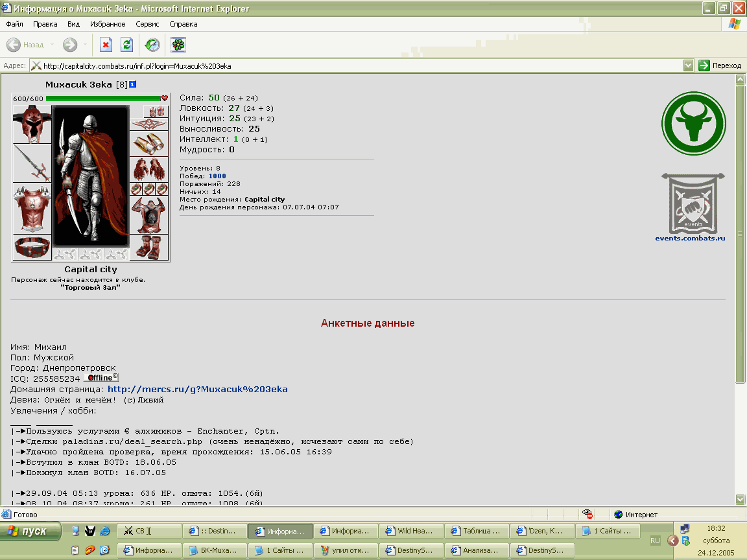
Task: Click the network connection tray icon
Action: tap(685, 529)
